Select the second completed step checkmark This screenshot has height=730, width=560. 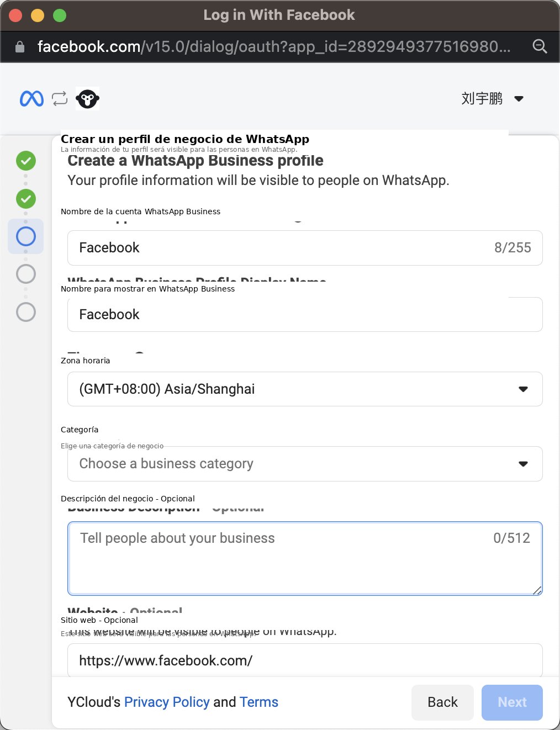pyautogui.click(x=26, y=199)
